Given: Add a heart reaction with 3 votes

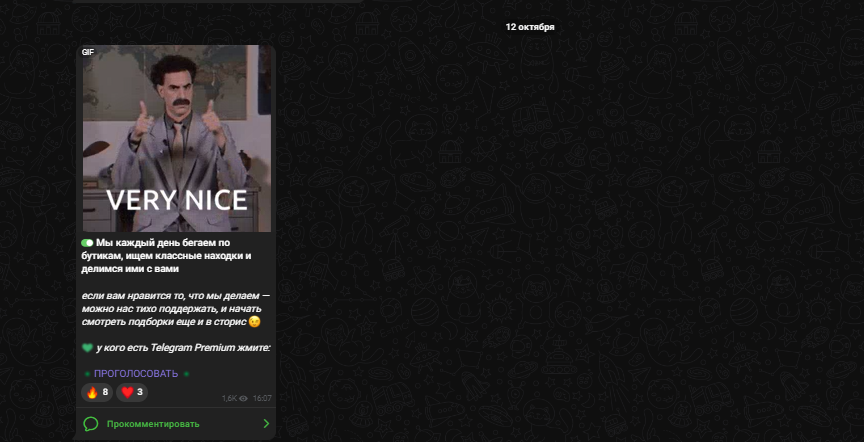Looking at the screenshot, I should 132,392.
